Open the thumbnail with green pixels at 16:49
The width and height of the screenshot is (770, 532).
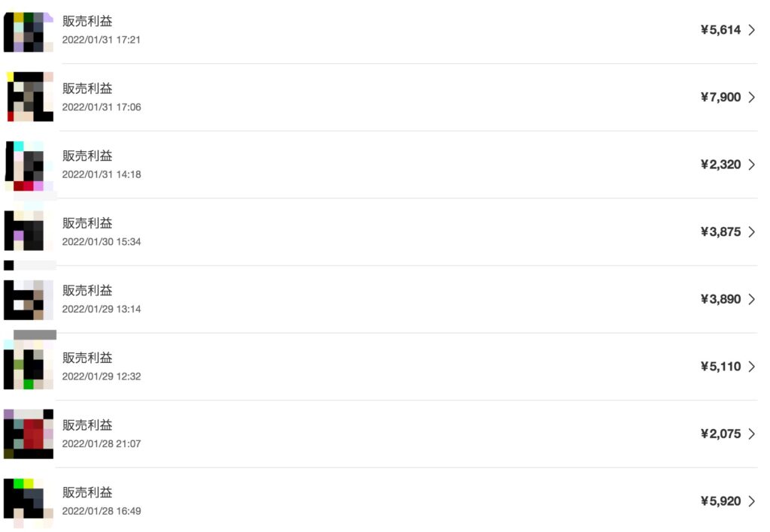click(29, 500)
